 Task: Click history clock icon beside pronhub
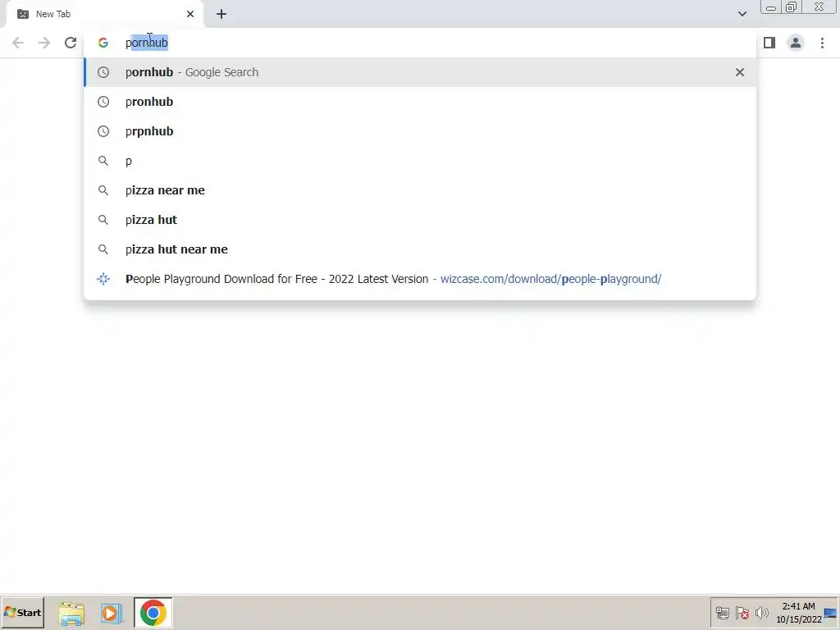[103, 102]
